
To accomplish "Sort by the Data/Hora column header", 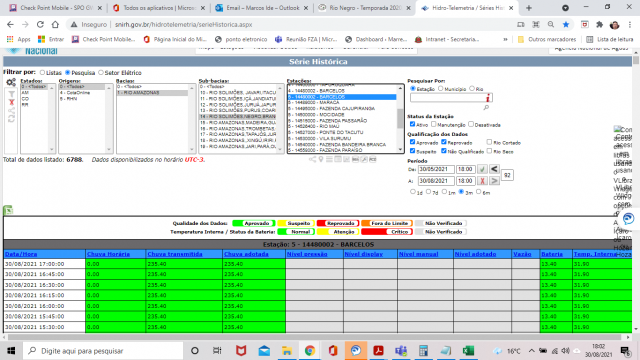I will 21,254.
